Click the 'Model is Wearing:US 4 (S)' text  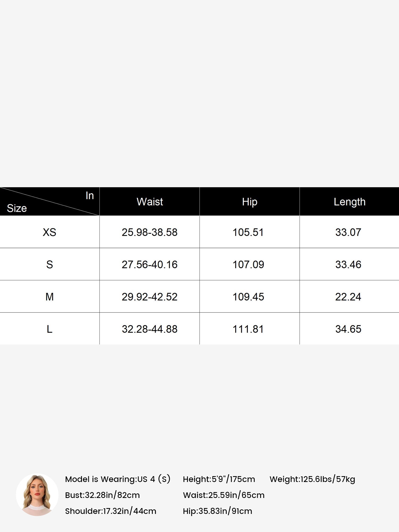(x=118, y=479)
